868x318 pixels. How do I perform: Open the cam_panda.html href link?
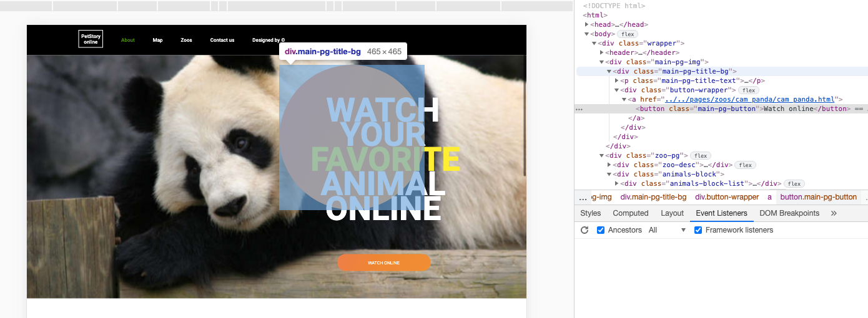(749, 100)
